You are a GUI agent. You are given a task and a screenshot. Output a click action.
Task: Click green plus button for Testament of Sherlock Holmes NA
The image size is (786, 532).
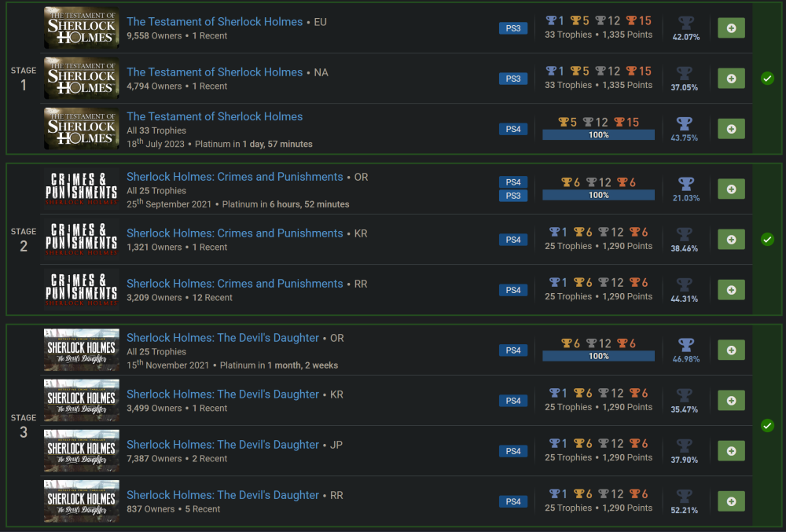tap(731, 79)
